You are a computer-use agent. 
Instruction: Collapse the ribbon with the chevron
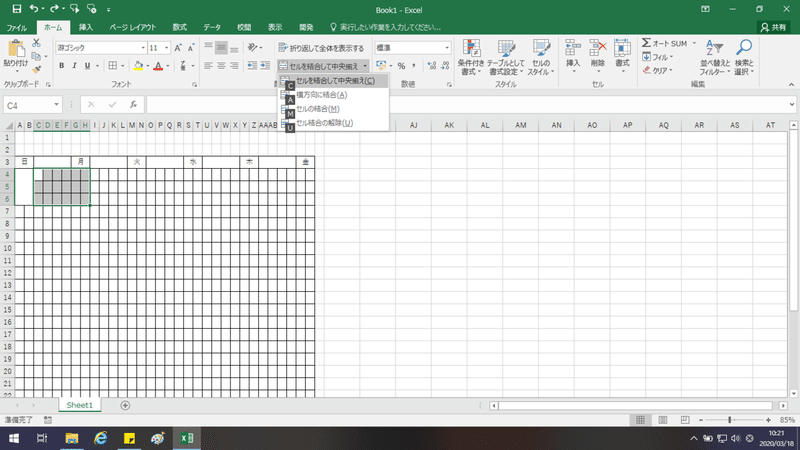(x=791, y=84)
